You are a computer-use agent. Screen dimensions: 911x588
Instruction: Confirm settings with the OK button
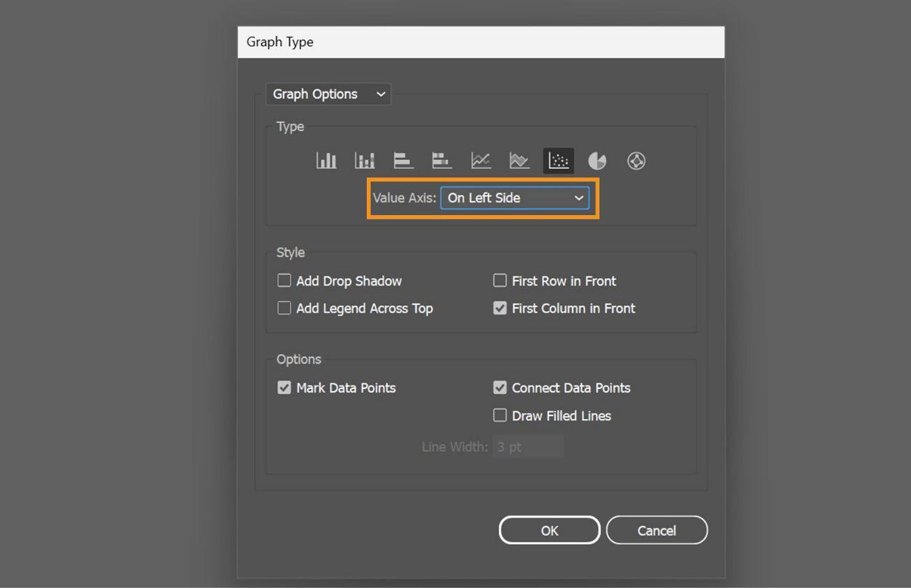coord(549,529)
